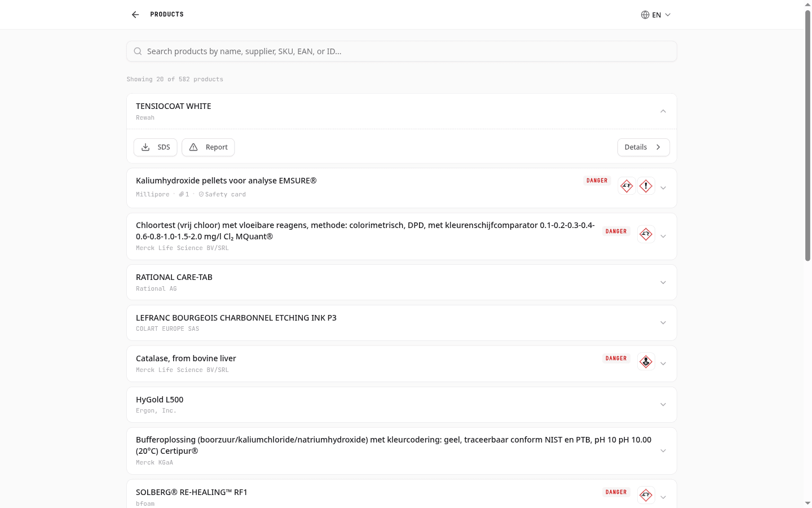Click the corrosive pictogram on Kaliumhydroxide row

(x=626, y=186)
